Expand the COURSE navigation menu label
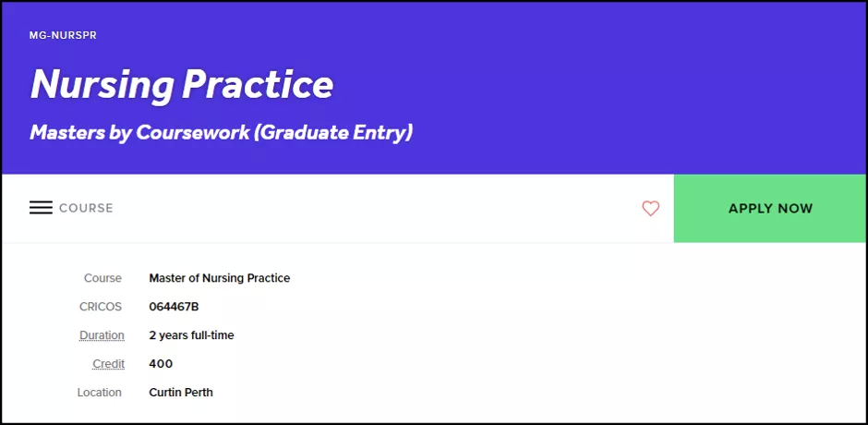Image resolution: width=868 pixels, height=425 pixels. click(x=86, y=209)
